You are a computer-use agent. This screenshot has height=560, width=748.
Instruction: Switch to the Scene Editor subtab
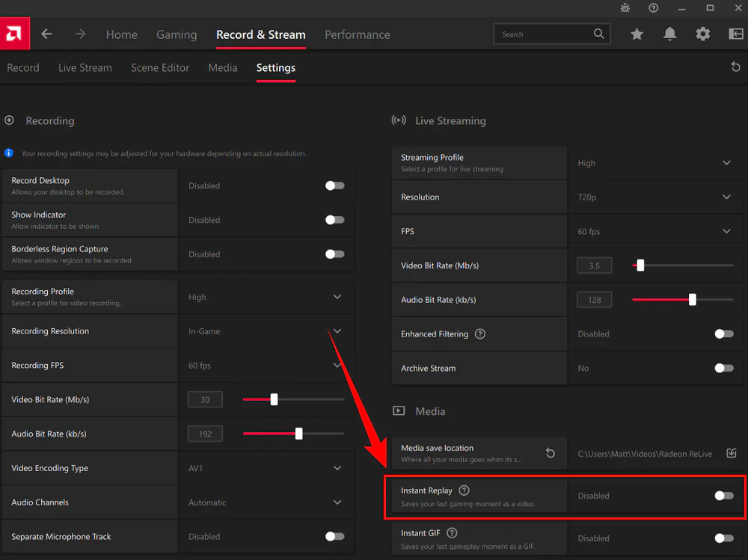coord(160,68)
